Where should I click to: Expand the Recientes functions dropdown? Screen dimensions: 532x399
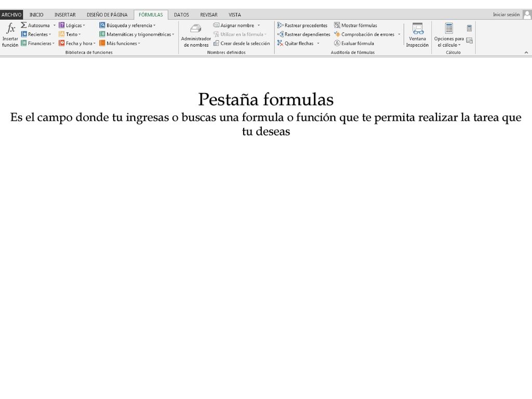pyautogui.click(x=50, y=34)
